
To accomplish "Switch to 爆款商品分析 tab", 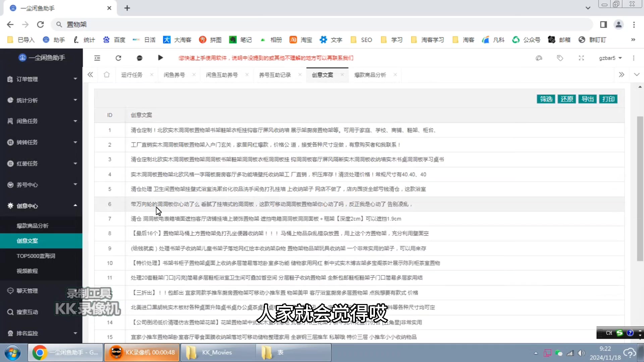I will click(370, 75).
